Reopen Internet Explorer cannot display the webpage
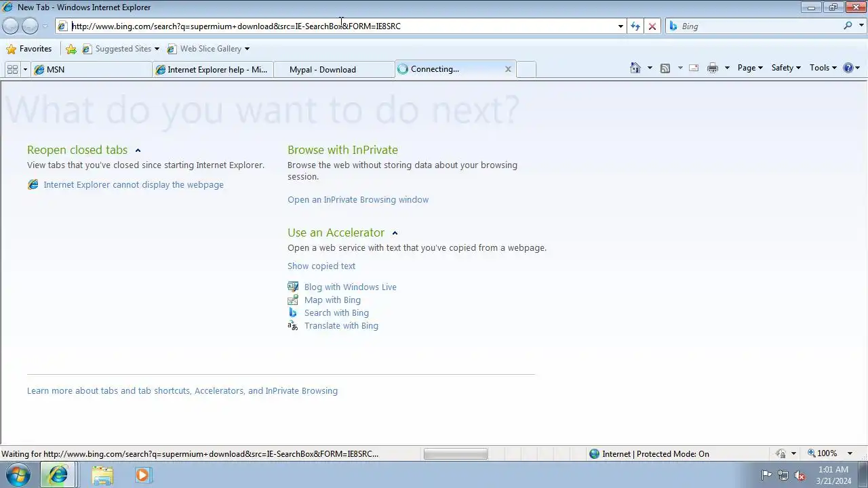 coord(134,184)
